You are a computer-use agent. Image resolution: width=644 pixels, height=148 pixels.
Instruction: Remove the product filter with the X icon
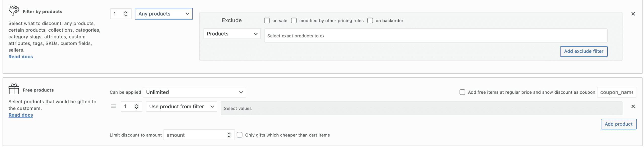point(633,14)
